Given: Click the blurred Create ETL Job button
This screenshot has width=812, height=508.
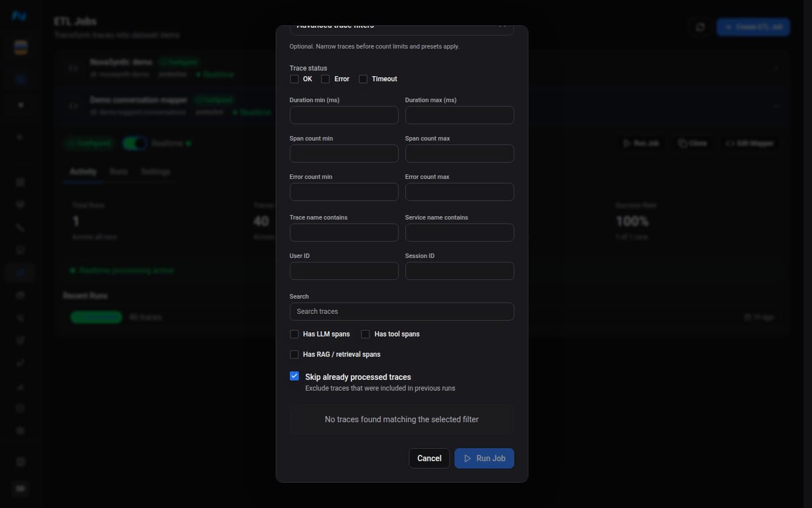Looking at the screenshot, I should click(753, 27).
